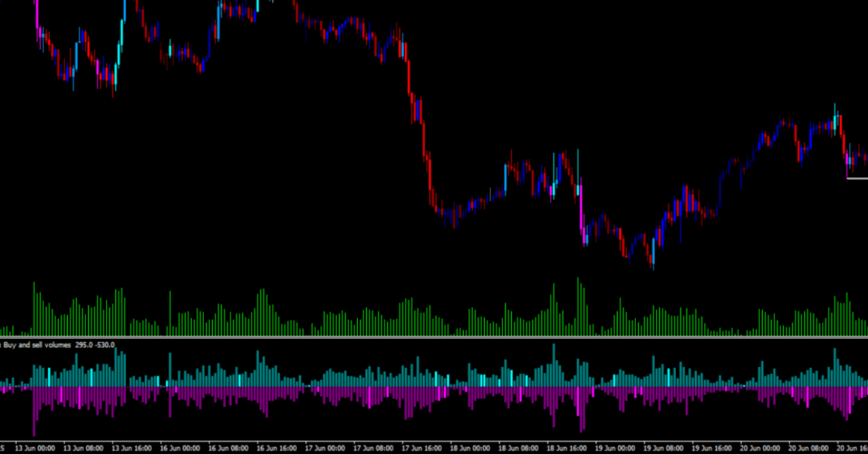Viewport: 868px width, 454px height.
Task: Click the 13 Jun 16:00 time label
Action: 132,449
